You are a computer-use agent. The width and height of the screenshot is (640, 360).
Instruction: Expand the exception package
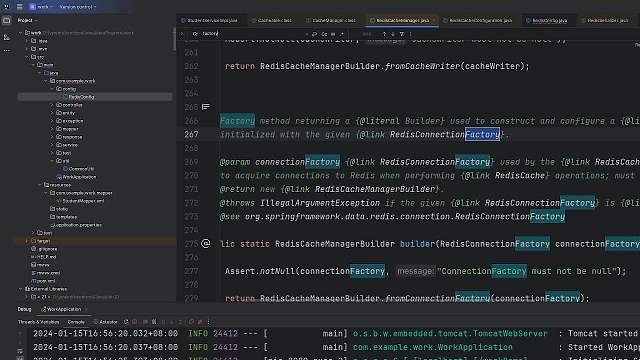tap(52, 121)
